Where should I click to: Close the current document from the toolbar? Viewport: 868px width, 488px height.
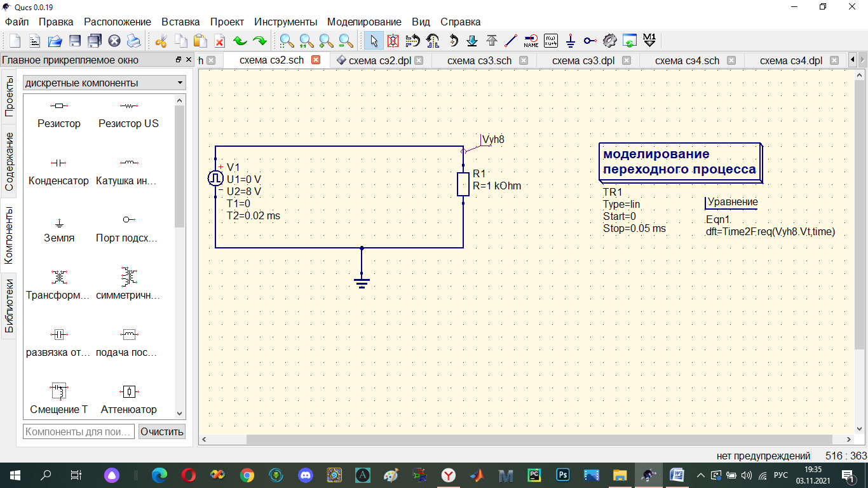click(114, 41)
